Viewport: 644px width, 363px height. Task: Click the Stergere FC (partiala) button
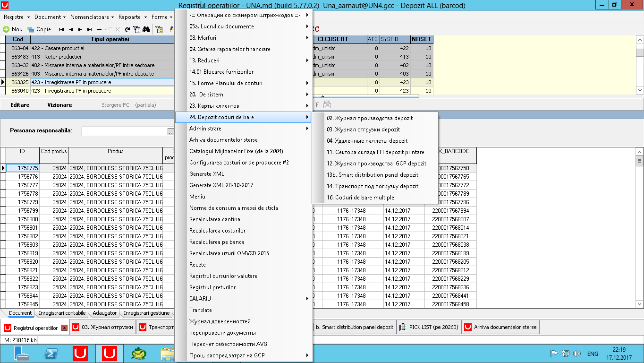pyautogui.click(x=129, y=105)
